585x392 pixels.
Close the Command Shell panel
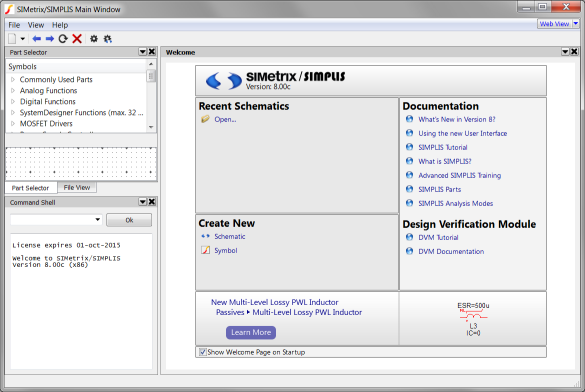152,202
